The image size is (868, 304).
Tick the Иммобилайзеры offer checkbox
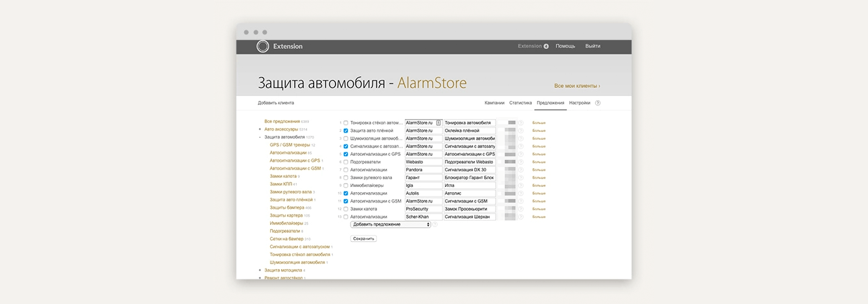346,186
